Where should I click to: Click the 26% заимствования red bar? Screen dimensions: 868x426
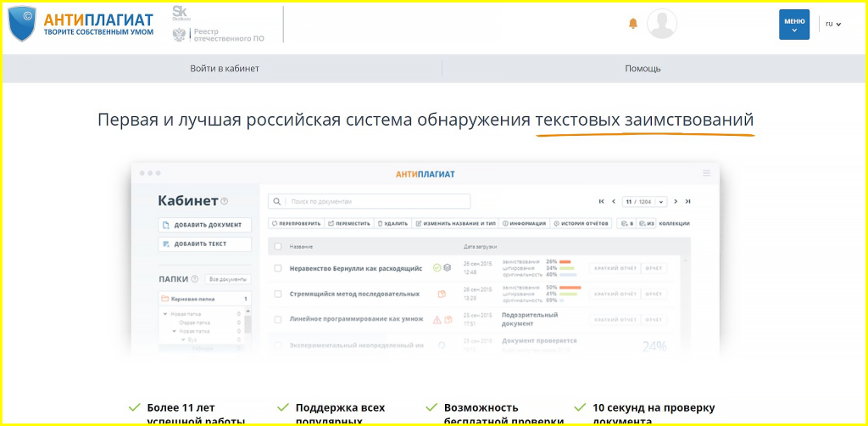tap(565, 261)
